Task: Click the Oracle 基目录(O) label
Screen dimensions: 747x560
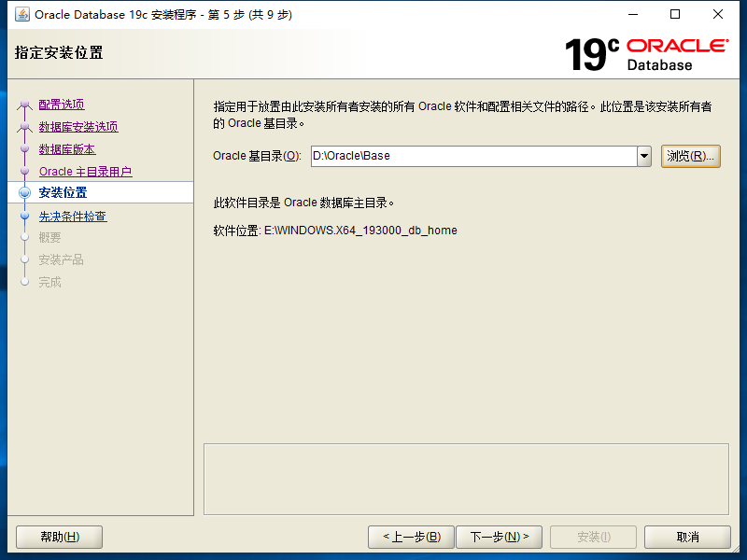Action: tap(257, 156)
